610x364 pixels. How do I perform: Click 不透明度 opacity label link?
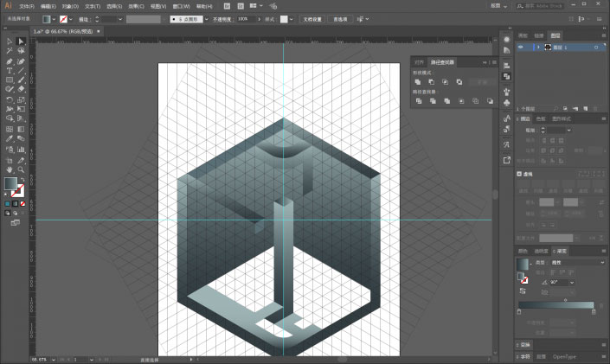222,19
